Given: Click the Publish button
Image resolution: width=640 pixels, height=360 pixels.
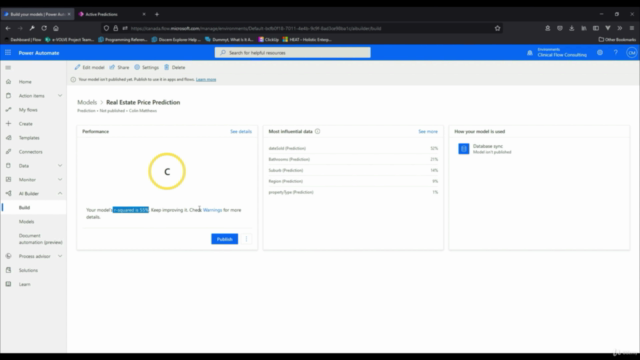Looking at the screenshot, I should click(x=224, y=239).
